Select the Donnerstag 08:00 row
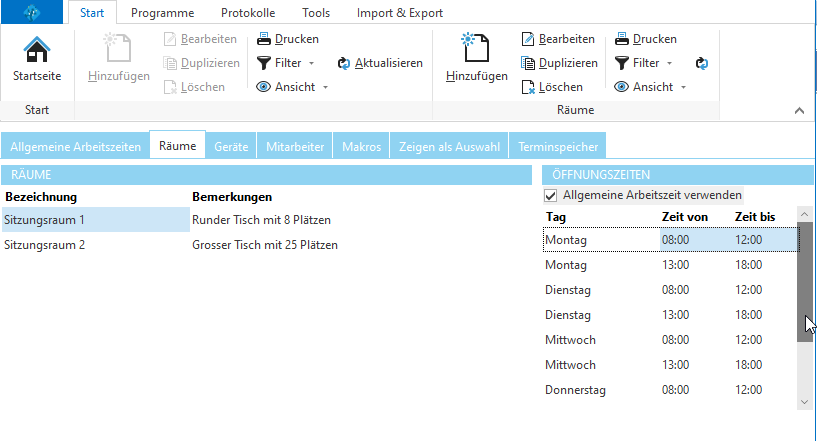The width and height of the screenshot is (817, 441). tap(671, 390)
